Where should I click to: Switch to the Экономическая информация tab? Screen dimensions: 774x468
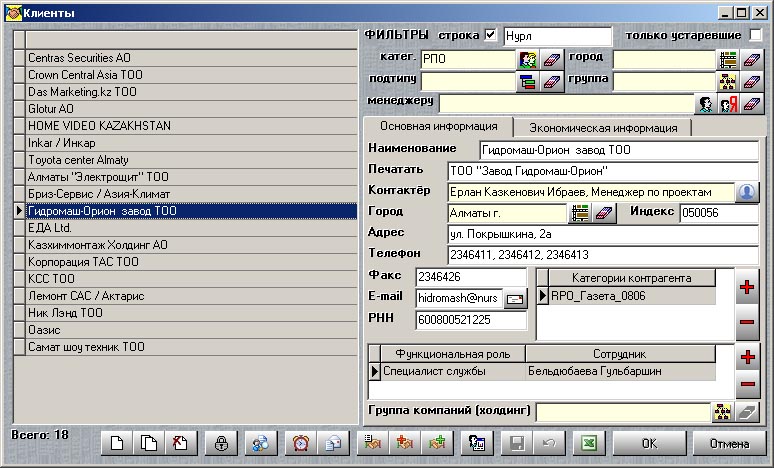point(602,127)
